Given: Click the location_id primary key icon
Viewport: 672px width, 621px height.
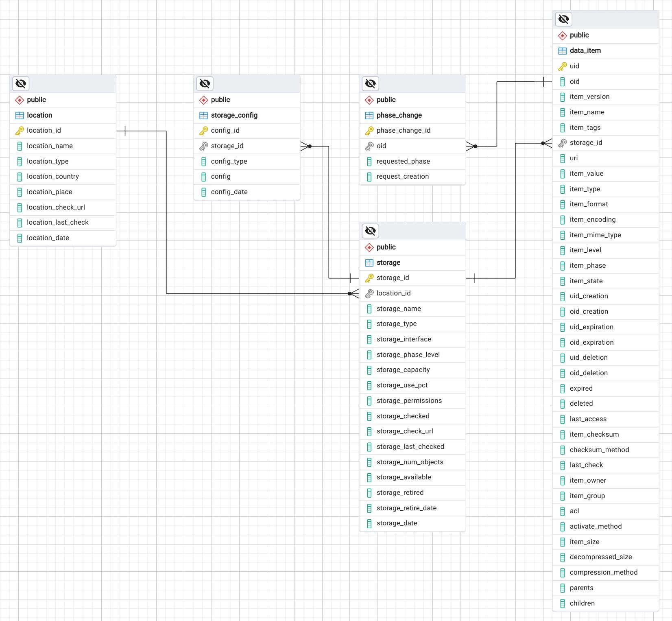Looking at the screenshot, I should (19, 131).
